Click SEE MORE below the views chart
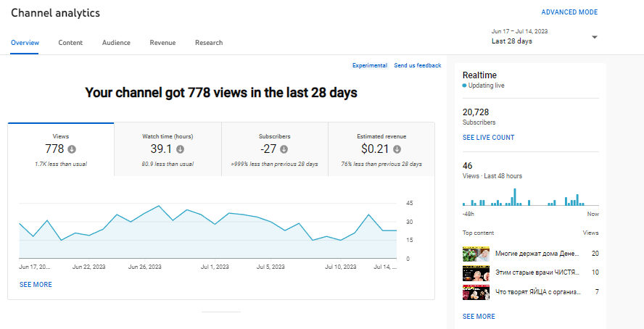 (x=36, y=285)
